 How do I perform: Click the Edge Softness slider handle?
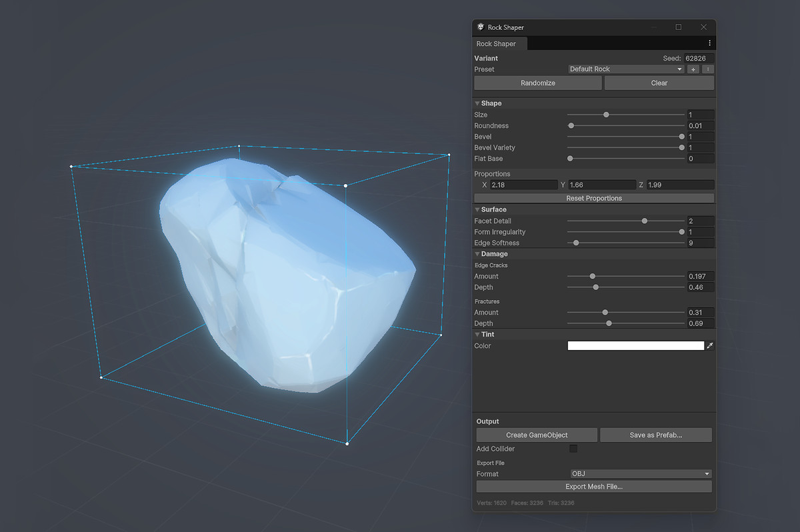point(576,243)
